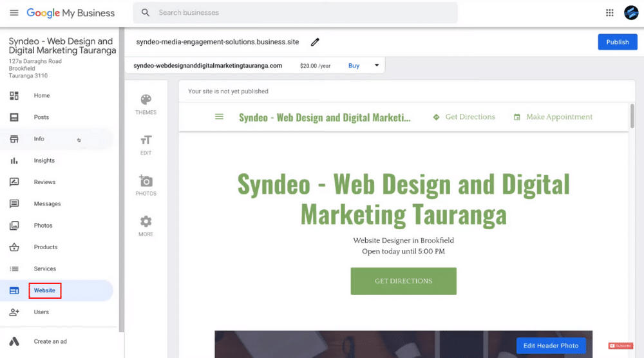The width and height of the screenshot is (644, 358).
Task: Select Photos label in left sidebar
Action: pos(43,225)
